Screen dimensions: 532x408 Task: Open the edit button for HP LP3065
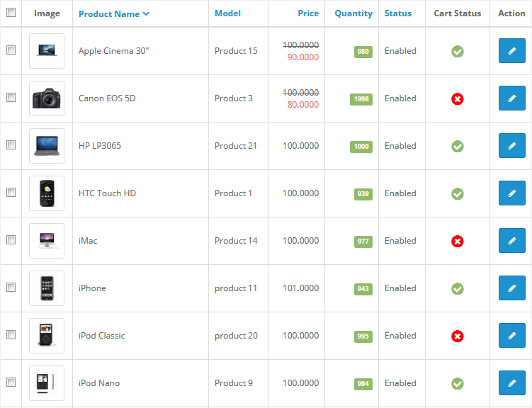point(511,145)
